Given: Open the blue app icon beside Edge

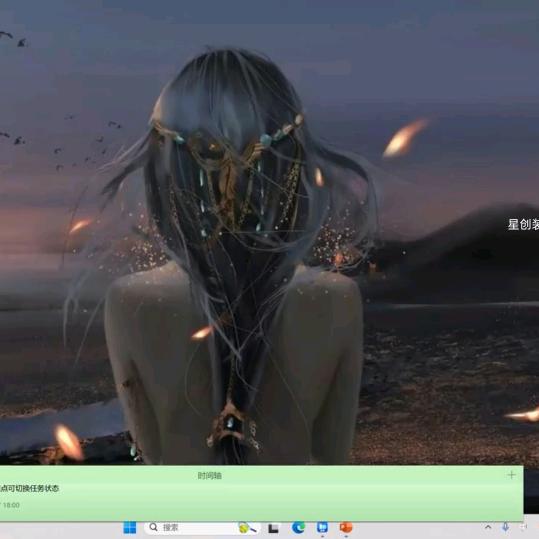Looking at the screenshot, I should tap(322, 527).
